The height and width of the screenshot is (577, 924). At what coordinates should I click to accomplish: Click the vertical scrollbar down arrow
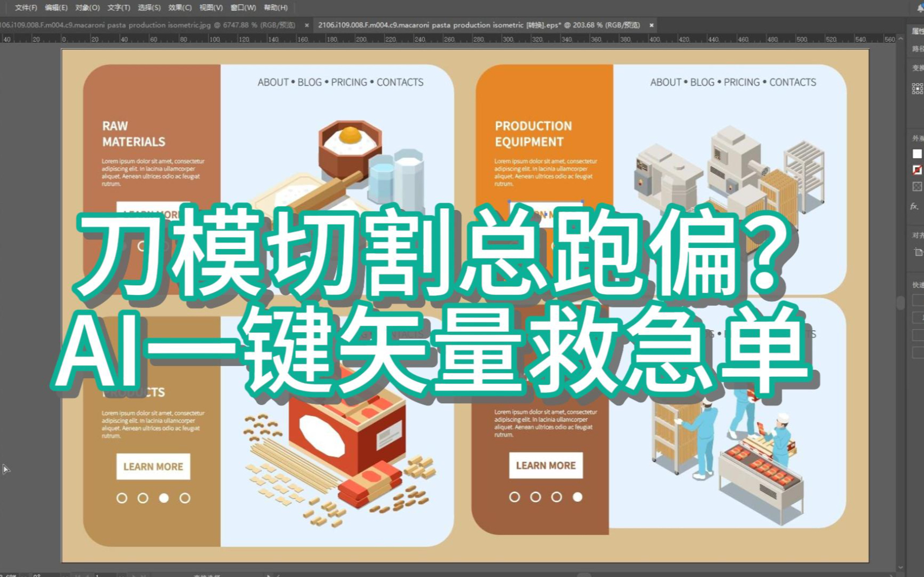(x=900, y=567)
